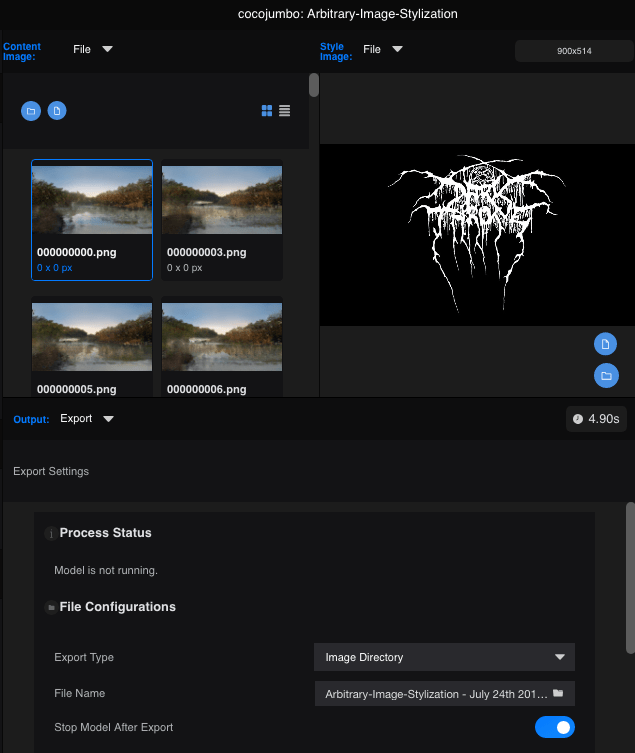This screenshot has width=635, height=753.
Task: Switch content browser to grid view
Action: 267,111
